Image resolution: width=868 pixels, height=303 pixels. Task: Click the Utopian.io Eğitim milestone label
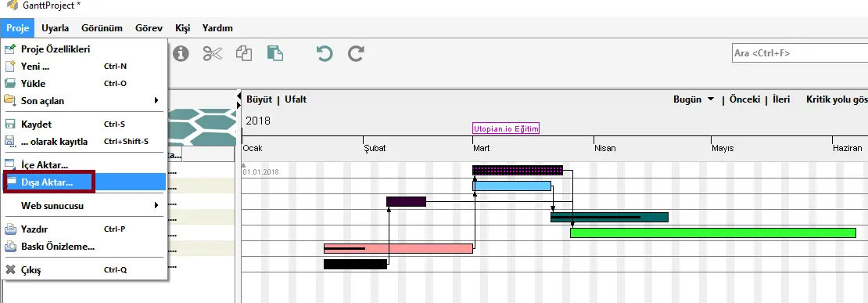pos(506,128)
